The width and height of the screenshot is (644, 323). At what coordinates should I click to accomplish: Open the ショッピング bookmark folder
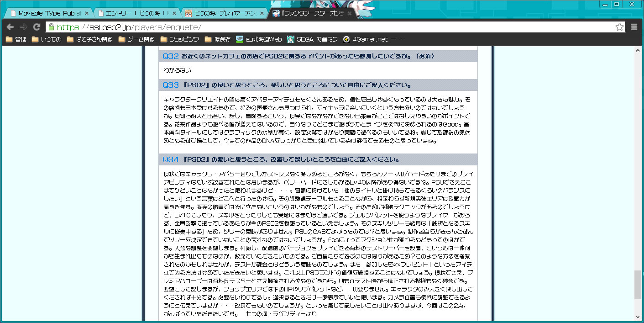click(179, 39)
